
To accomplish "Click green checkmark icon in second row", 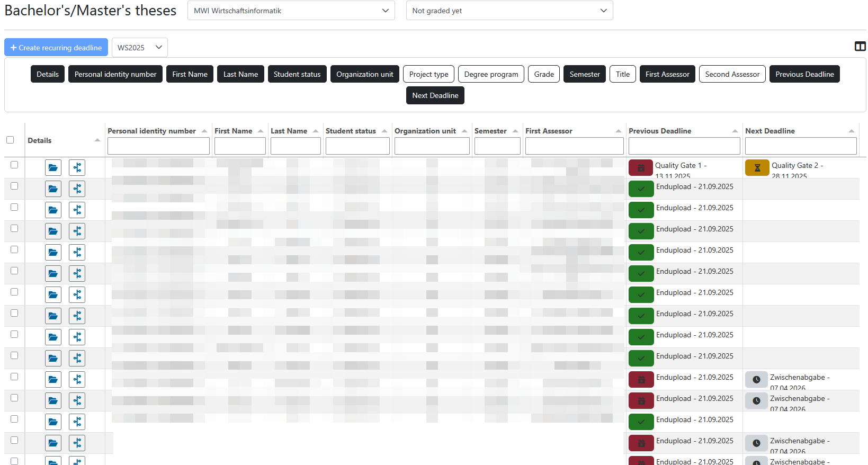I will pyautogui.click(x=641, y=189).
